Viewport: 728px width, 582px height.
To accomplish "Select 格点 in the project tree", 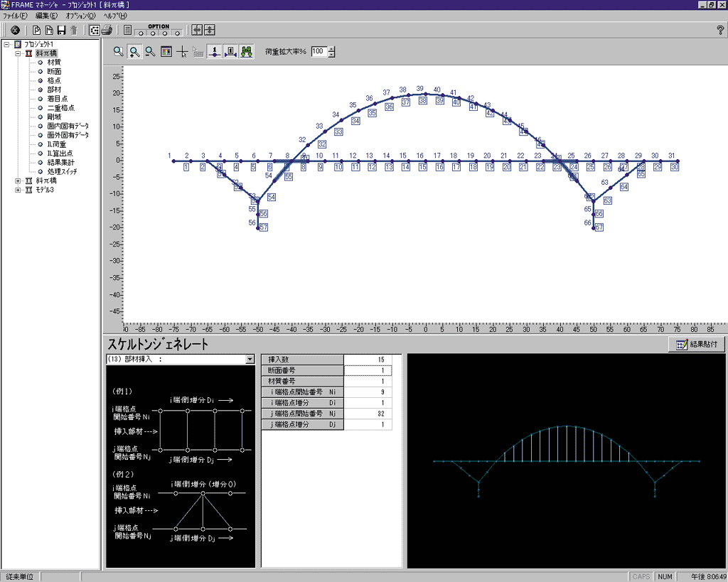I will [x=54, y=80].
